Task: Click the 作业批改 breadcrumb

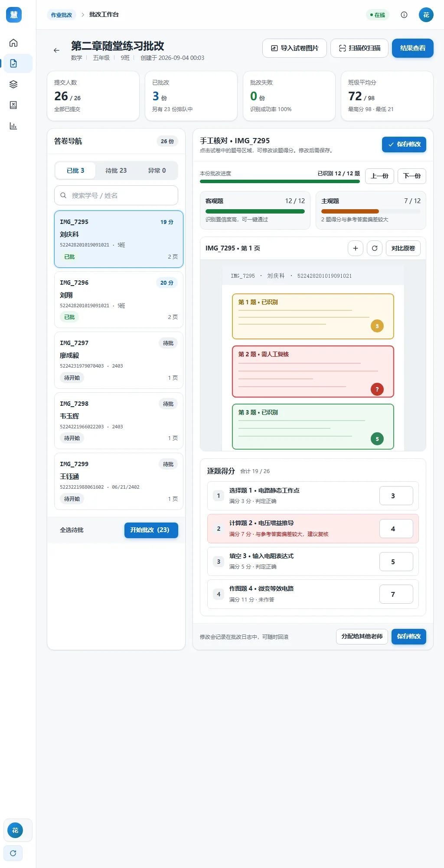Action: click(x=62, y=15)
